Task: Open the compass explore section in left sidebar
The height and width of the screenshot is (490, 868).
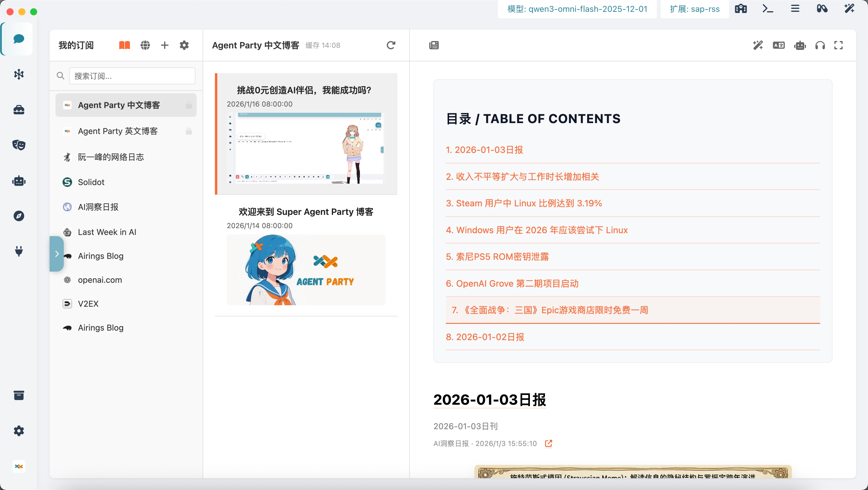Action: (x=19, y=216)
